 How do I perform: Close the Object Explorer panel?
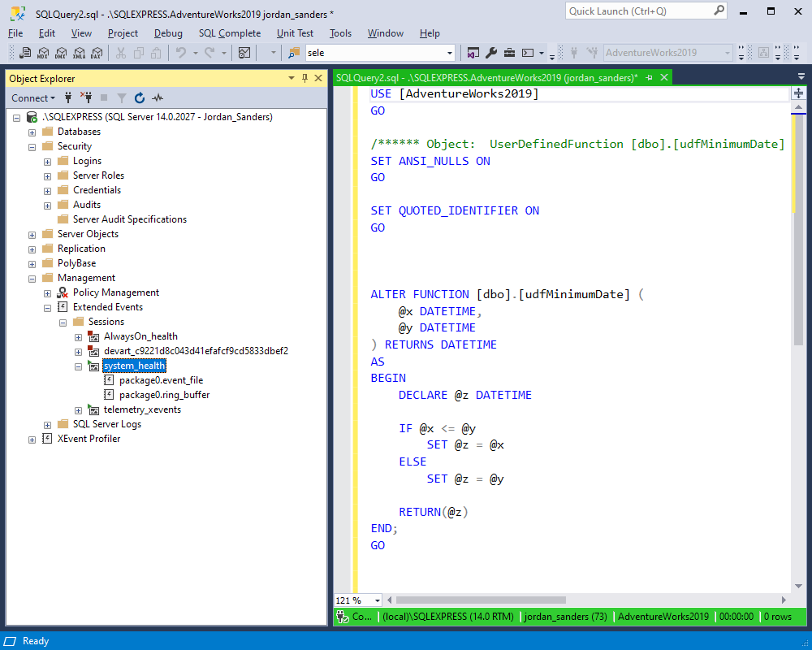point(318,78)
